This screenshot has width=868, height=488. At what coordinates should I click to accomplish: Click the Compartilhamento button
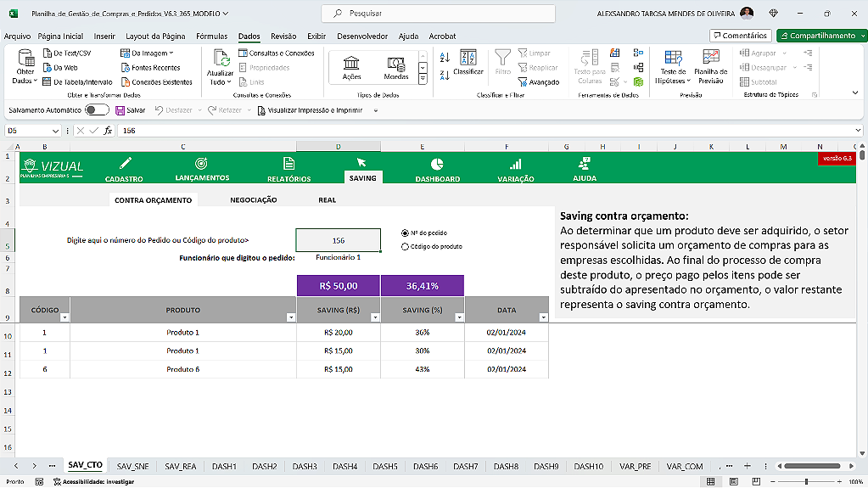pyautogui.click(x=820, y=36)
